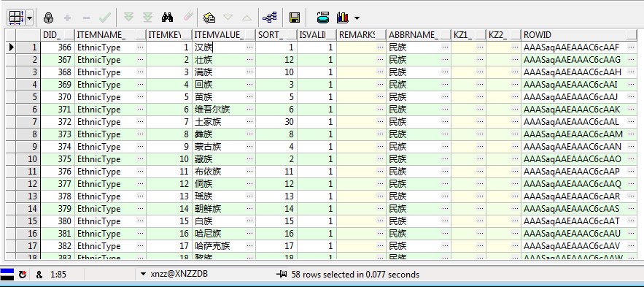Open ellipsis editor for 哈萨克族 ITEMVALUE cell

[x=249, y=246]
